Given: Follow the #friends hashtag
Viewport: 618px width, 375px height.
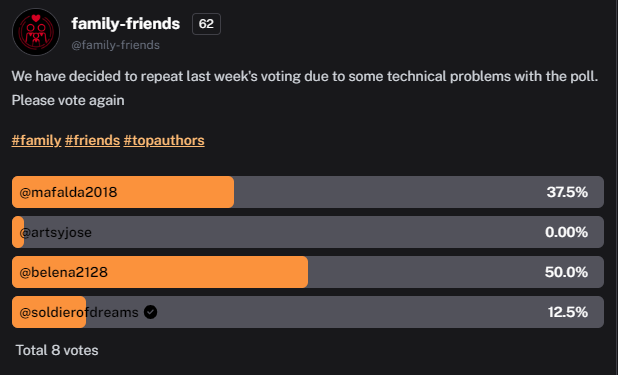Looking at the screenshot, I should click(x=92, y=140).
